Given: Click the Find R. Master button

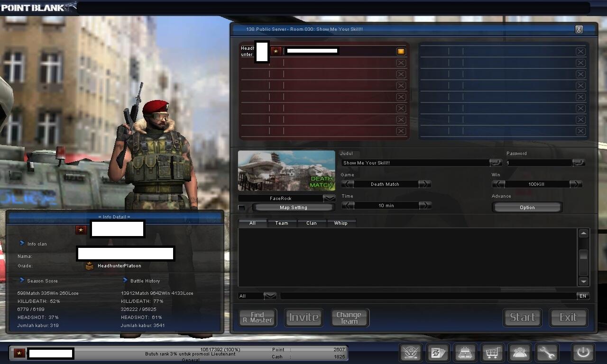Looking at the screenshot, I should pyautogui.click(x=258, y=318).
